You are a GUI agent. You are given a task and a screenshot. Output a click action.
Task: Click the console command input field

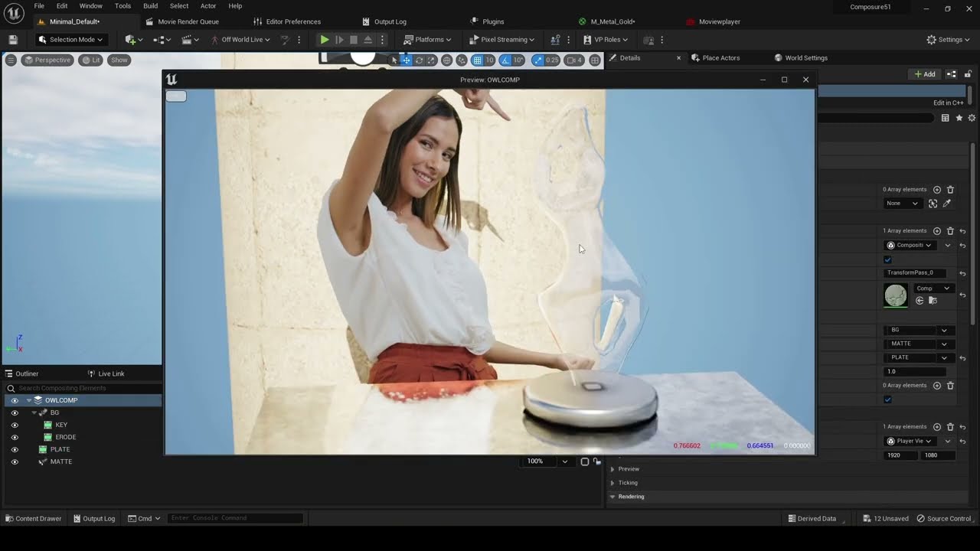[235, 518]
